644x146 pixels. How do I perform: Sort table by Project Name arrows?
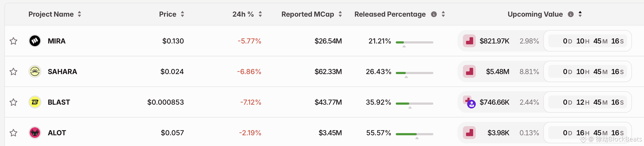(x=79, y=14)
